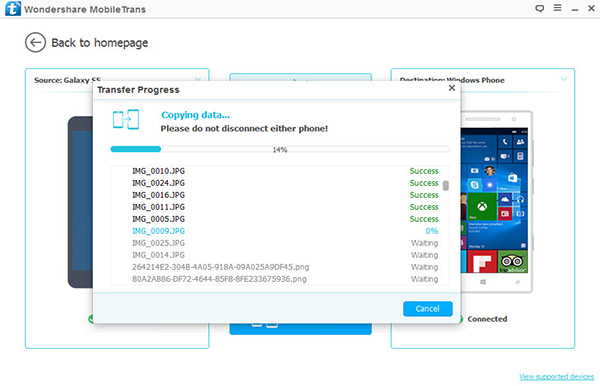Click Back to homepage text
The image size is (600, 386).
click(x=99, y=43)
